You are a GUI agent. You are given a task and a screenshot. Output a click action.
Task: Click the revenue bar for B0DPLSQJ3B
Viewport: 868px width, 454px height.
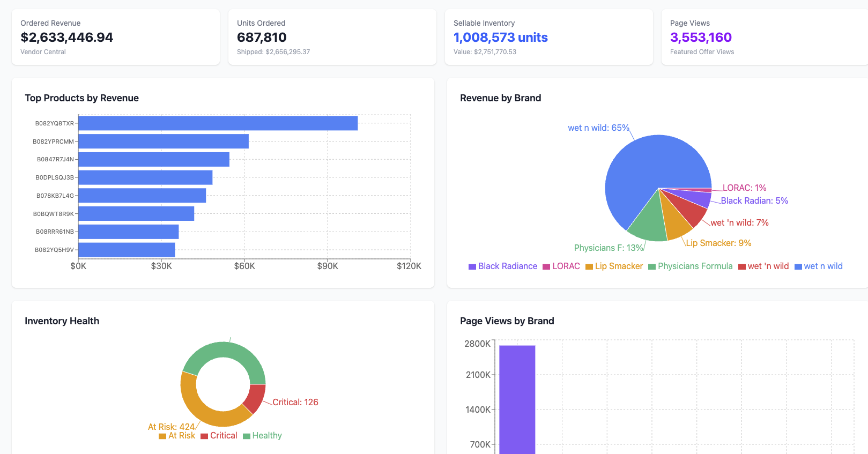coord(145,177)
